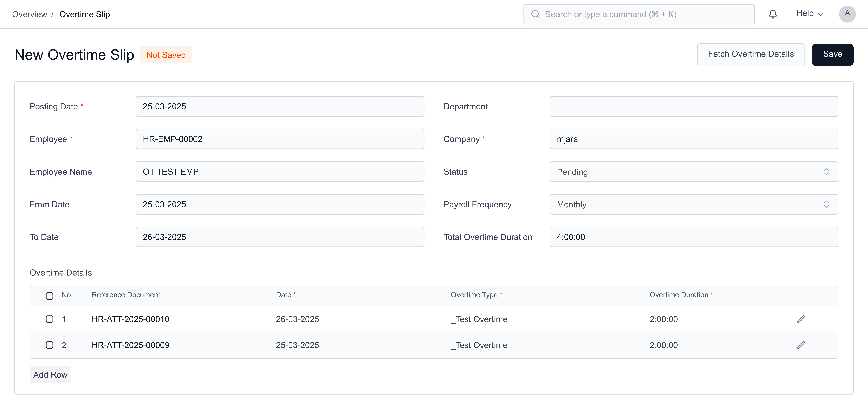Image resolution: width=868 pixels, height=409 pixels.
Task: Open the notifications bell icon
Action: [x=773, y=14]
